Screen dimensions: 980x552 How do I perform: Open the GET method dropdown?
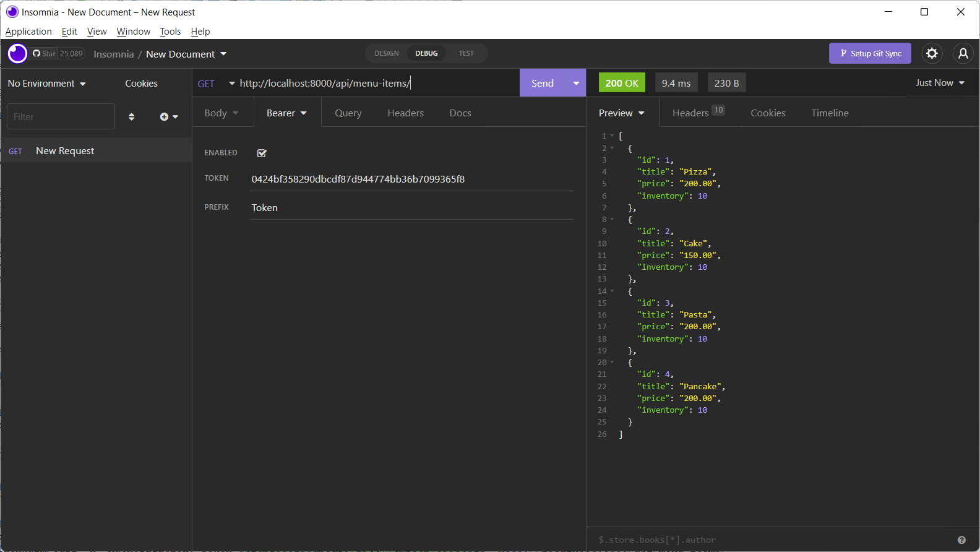point(215,84)
